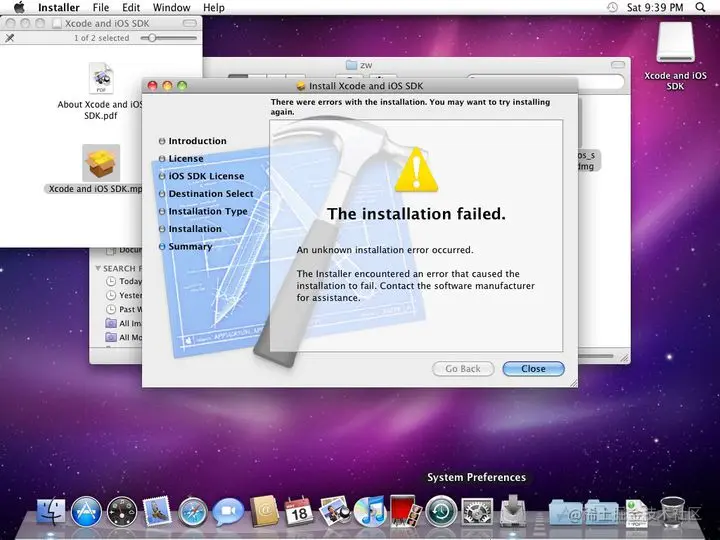The height and width of the screenshot is (540, 720).
Task: Click the zw folder proxy icon in title bar
Action: (351, 65)
